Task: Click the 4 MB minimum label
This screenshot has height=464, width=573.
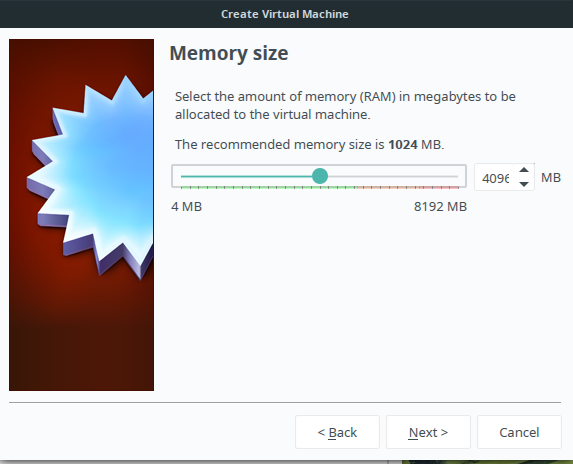Action: pos(186,207)
